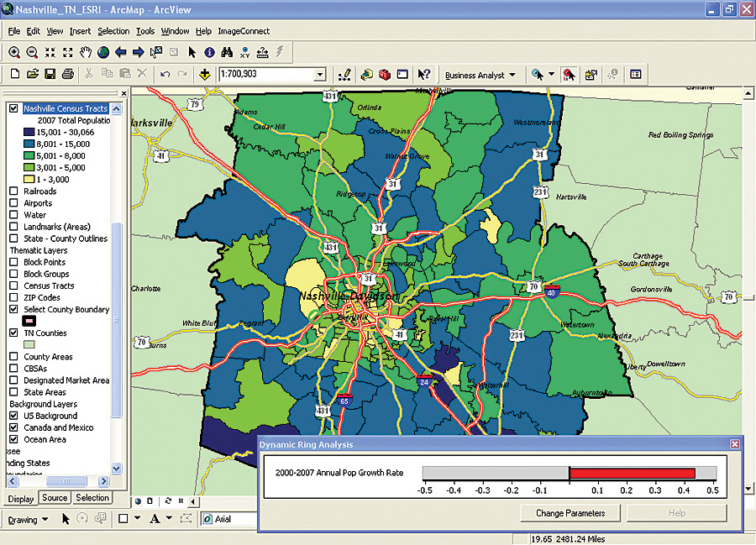
Task: Switch to layout view button
Action: 150,501
